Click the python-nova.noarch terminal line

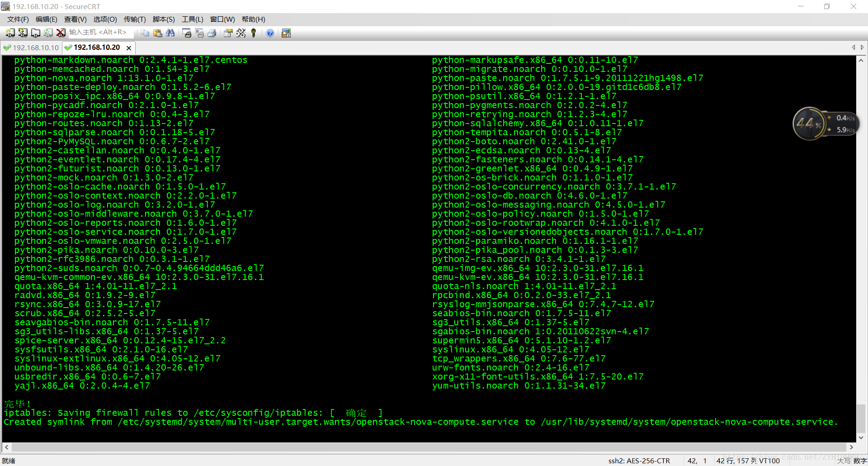[x=104, y=78]
